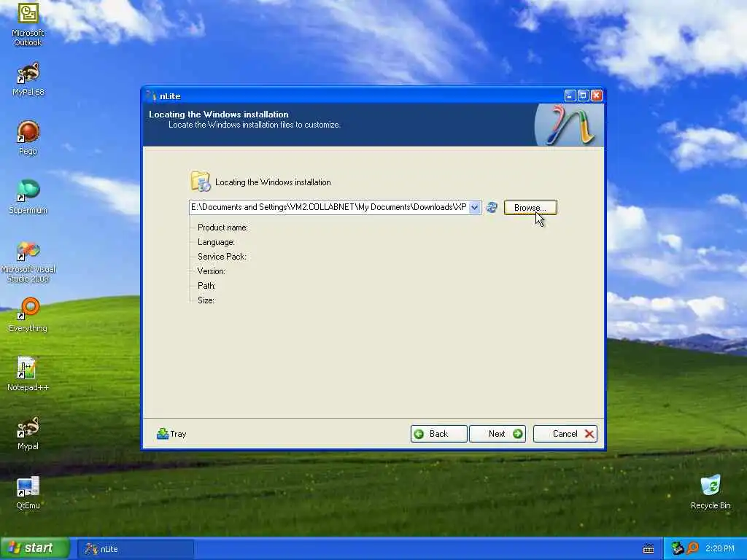747x560 pixels.
Task: Click the nLite logo in the header
Action: (x=569, y=125)
